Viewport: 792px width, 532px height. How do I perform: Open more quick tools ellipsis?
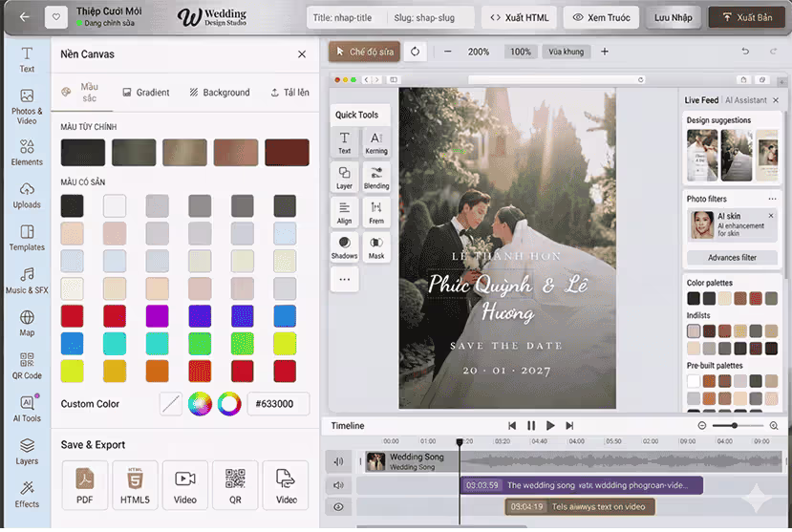click(345, 279)
